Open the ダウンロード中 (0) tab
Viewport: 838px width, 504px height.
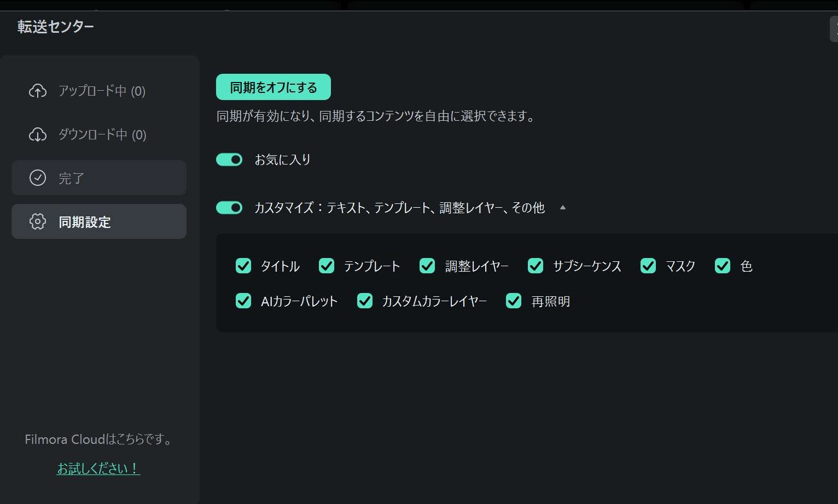(99, 134)
